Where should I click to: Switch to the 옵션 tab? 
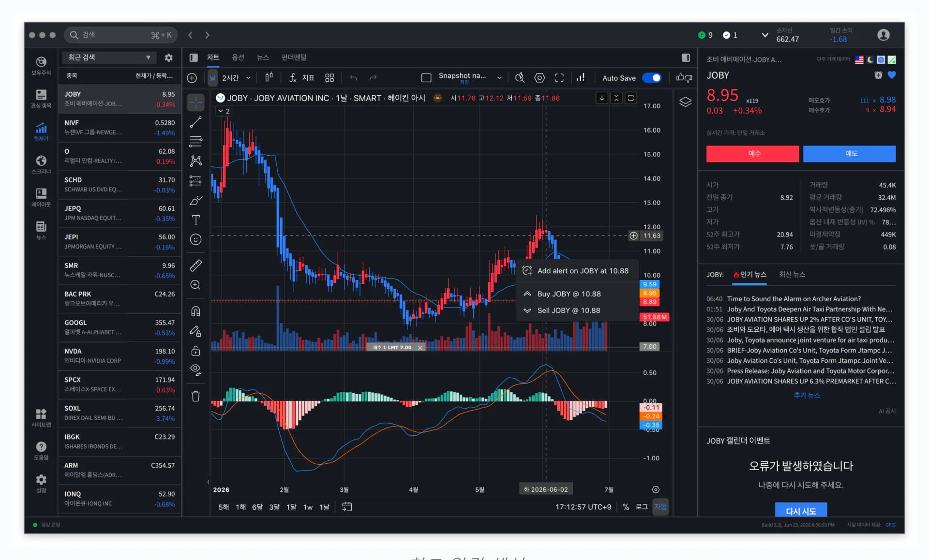238,58
